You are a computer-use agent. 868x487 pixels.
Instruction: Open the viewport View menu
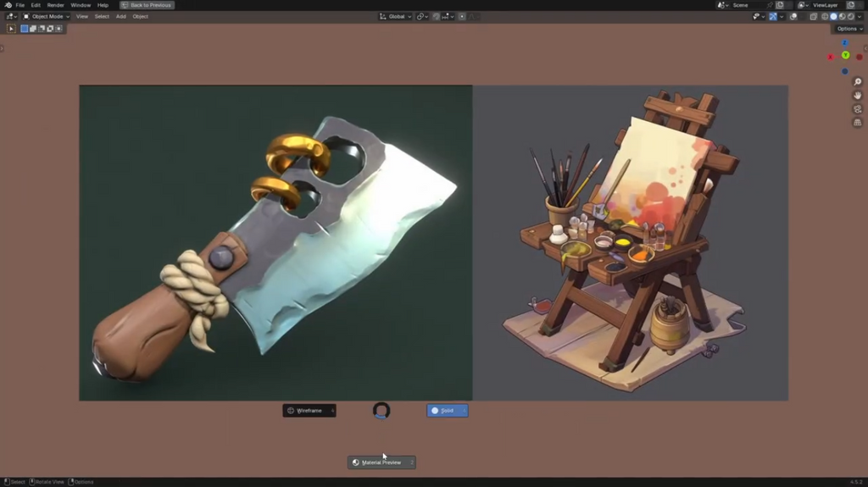pyautogui.click(x=82, y=17)
